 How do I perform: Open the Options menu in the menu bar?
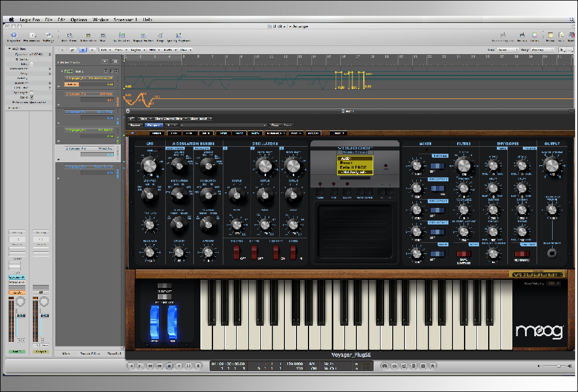(79, 20)
